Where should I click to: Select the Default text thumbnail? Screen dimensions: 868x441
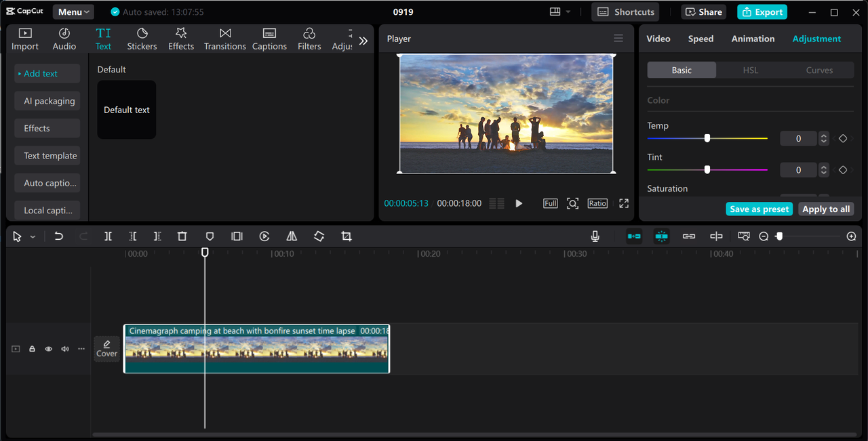[127, 110]
